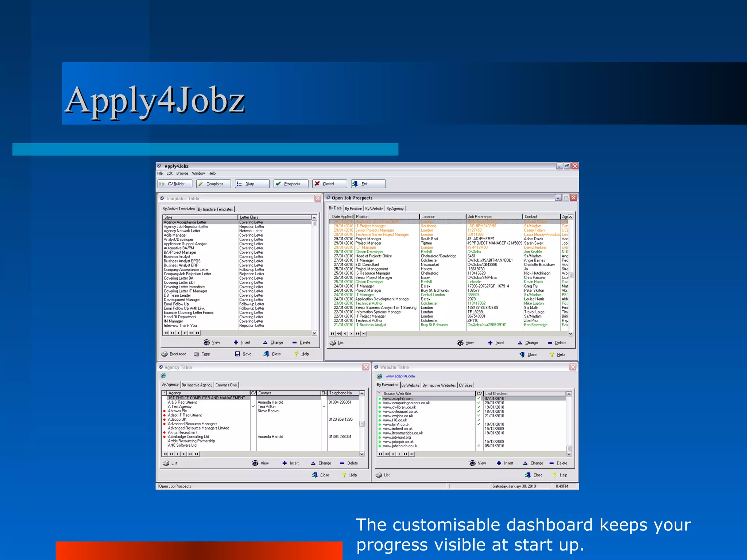Go to first record in Agency Table navigator
The height and width of the screenshot is (560, 747).
[165, 454]
